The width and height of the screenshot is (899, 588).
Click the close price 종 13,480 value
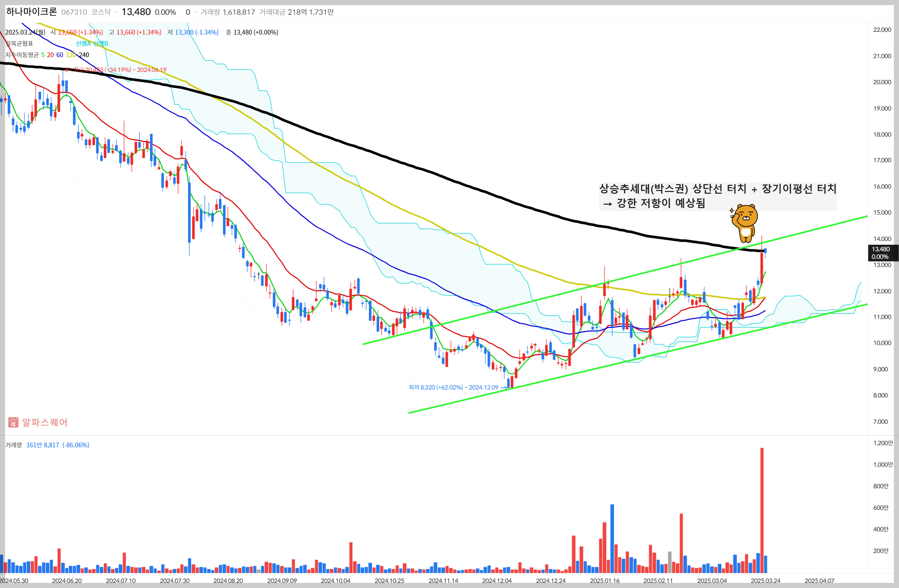(x=252, y=32)
